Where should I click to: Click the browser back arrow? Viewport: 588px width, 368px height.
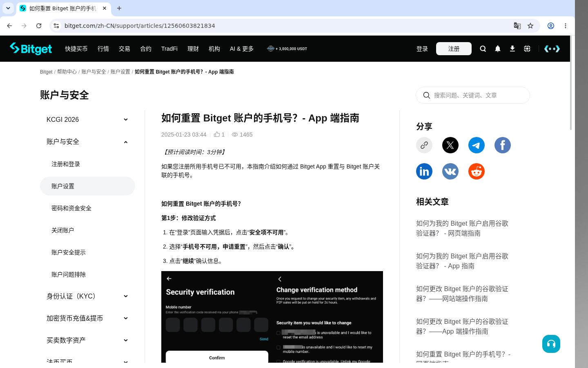coord(9,26)
